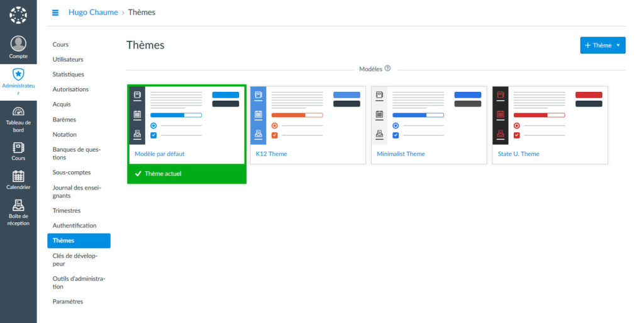Click the Canvas logo icon
Viewport: 644px width, 323px height.
coord(18,14)
